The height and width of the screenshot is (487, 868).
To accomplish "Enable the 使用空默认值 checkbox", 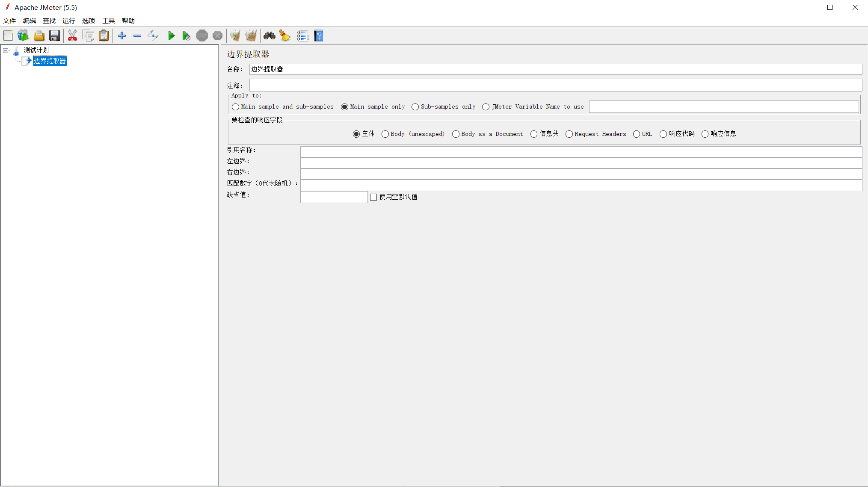I will click(373, 197).
